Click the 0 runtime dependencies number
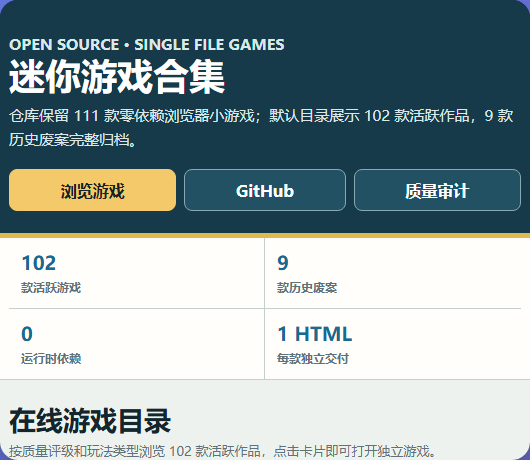Viewport: 530px width, 460px height. pos(27,334)
